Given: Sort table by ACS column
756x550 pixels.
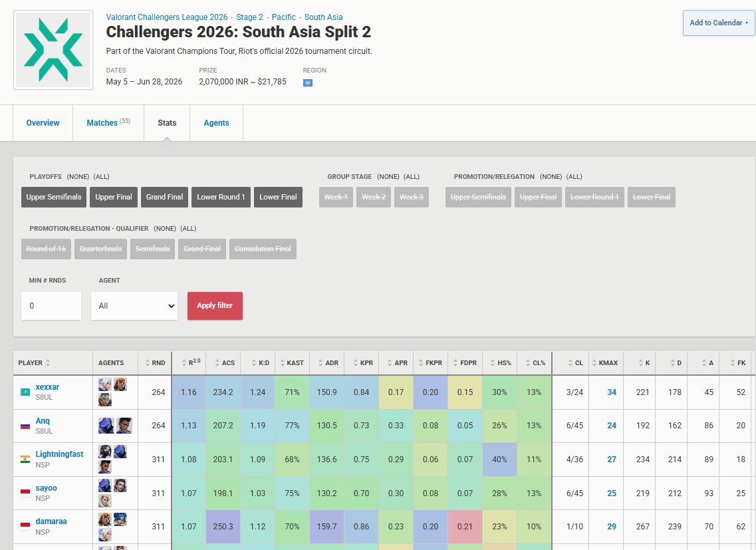Looking at the screenshot, I should click(225, 363).
